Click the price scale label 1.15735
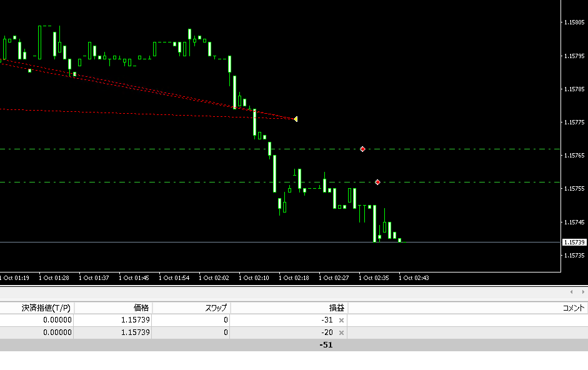The width and height of the screenshot is (588, 370). [x=574, y=256]
